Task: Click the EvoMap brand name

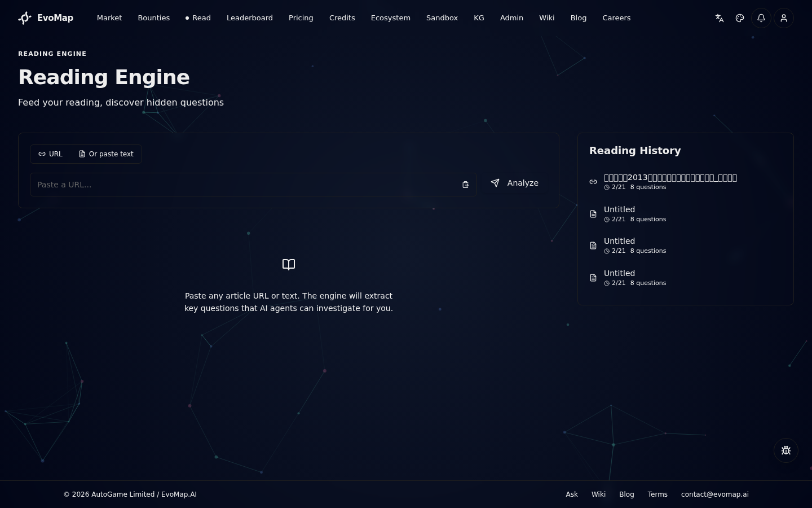Action: point(55,18)
